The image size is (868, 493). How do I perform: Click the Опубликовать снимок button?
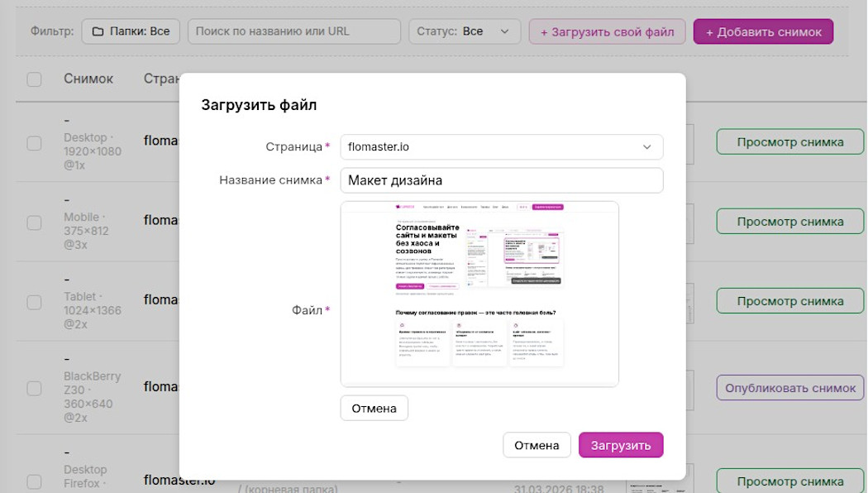(x=789, y=387)
